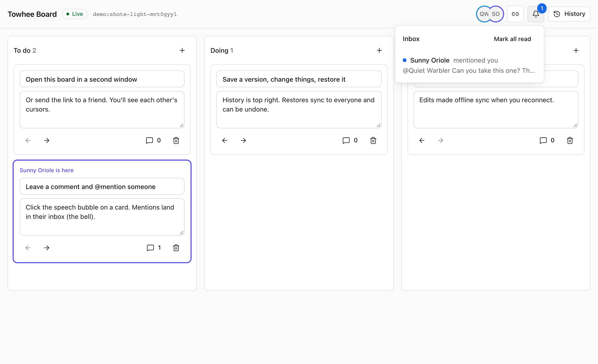Open comments on 'Edits made offline' card
Viewport: 598px width, 364px height.
click(x=547, y=140)
